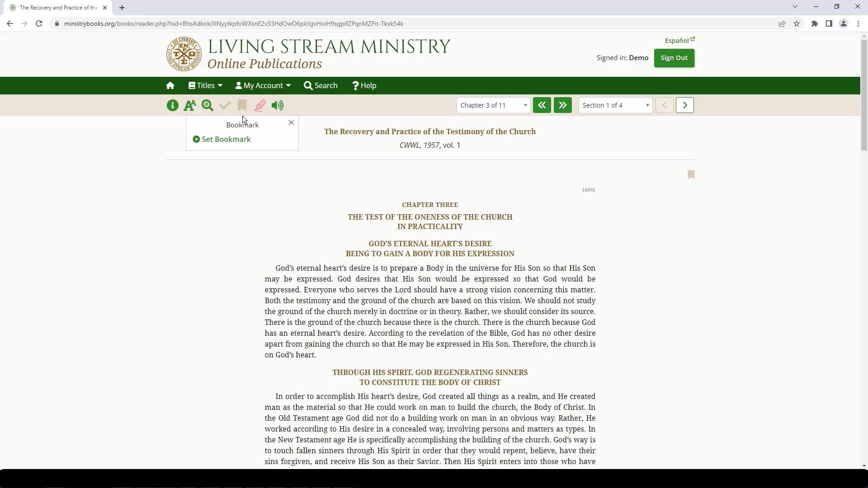Open the search/magnify tool

coord(208,105)
